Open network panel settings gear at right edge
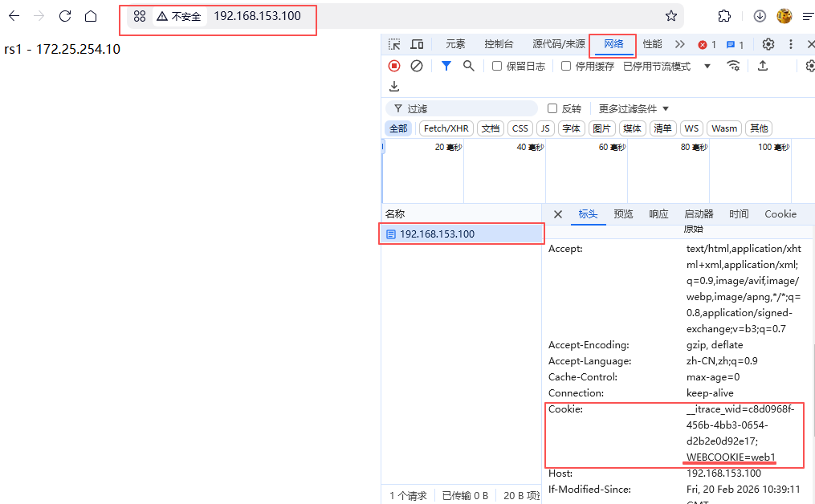The width and height of the screenshot is (815, 504). point(809,66)
